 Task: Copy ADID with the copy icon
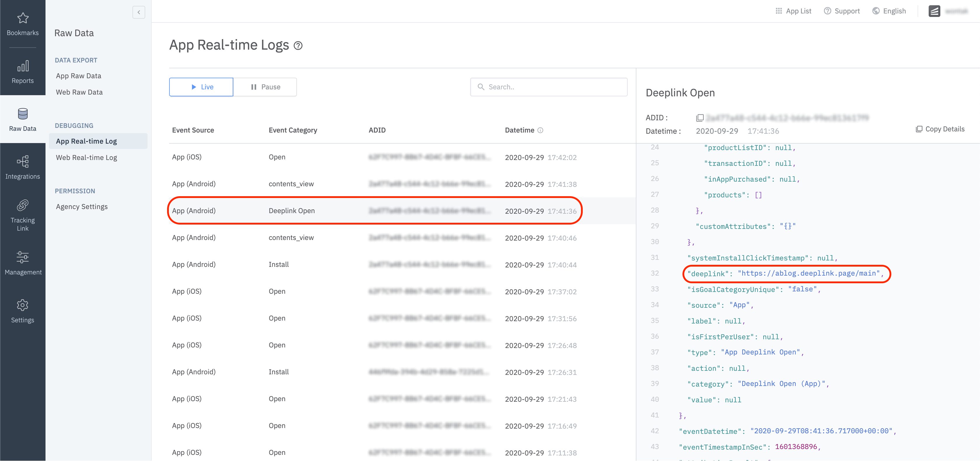(x=700, y=118)
